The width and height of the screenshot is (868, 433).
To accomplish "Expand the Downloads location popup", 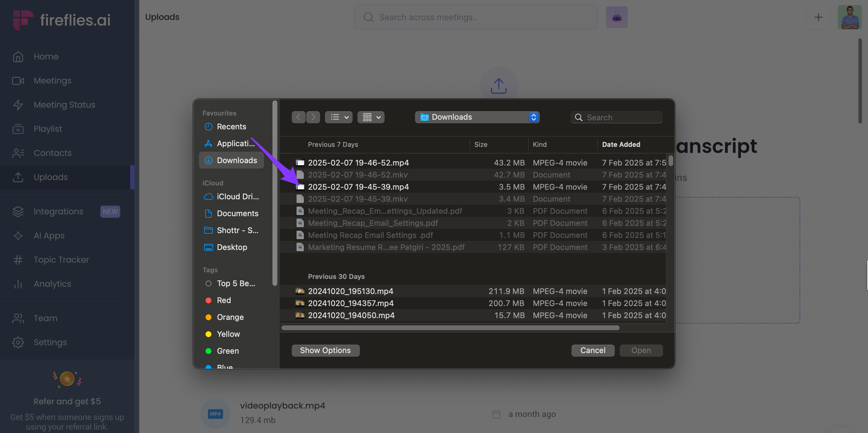I will (x=477, y=117).
